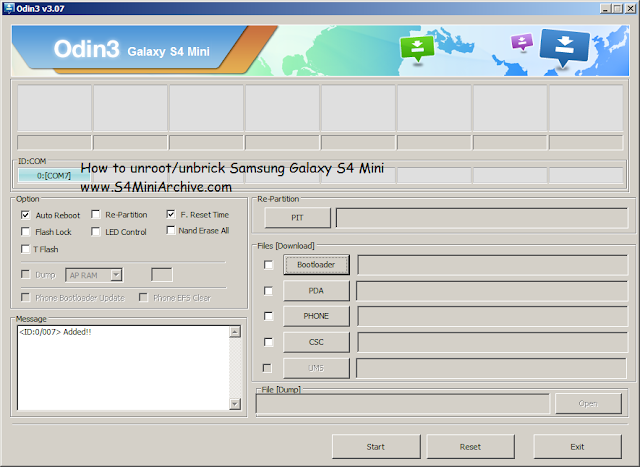
Task: Click the PDA file path field
Action: pos(492,291)
